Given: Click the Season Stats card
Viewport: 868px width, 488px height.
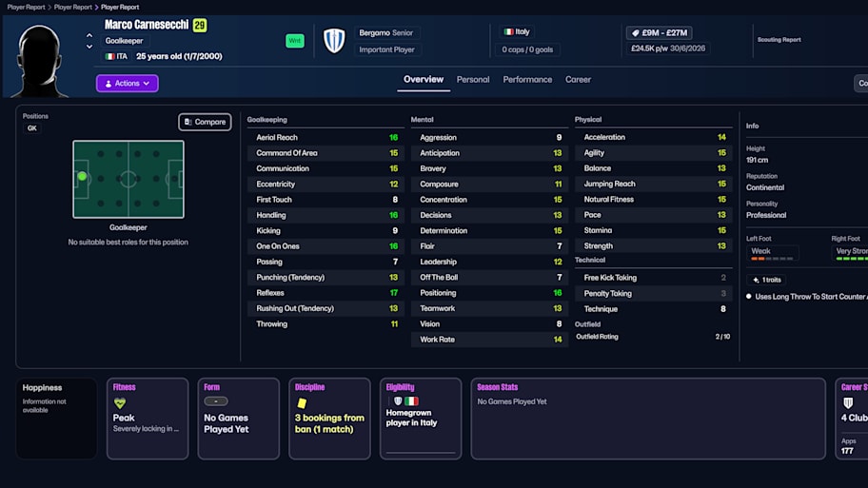Looking at the screenshot, I should [648, 419].
